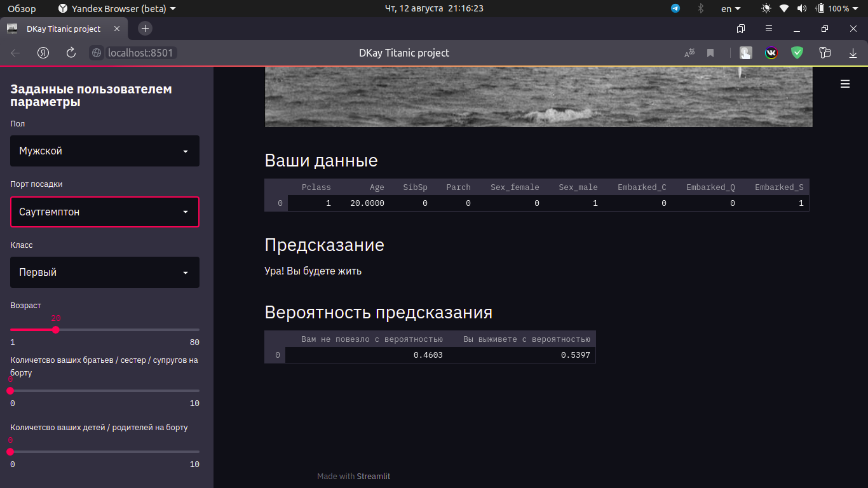Open the VK extension icon
868x488 pixels.
(x=771, y=53)
